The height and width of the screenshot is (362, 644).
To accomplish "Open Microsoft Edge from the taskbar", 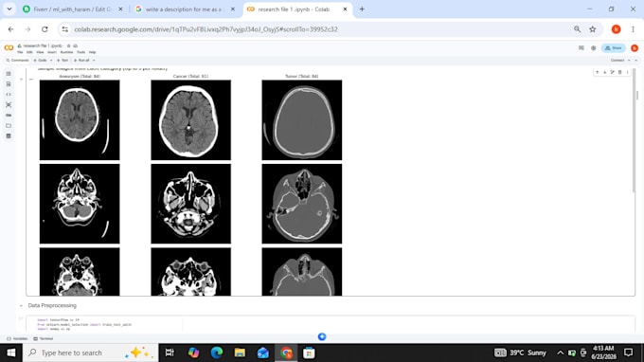I will pyautogui.click(x=217, y=353).
